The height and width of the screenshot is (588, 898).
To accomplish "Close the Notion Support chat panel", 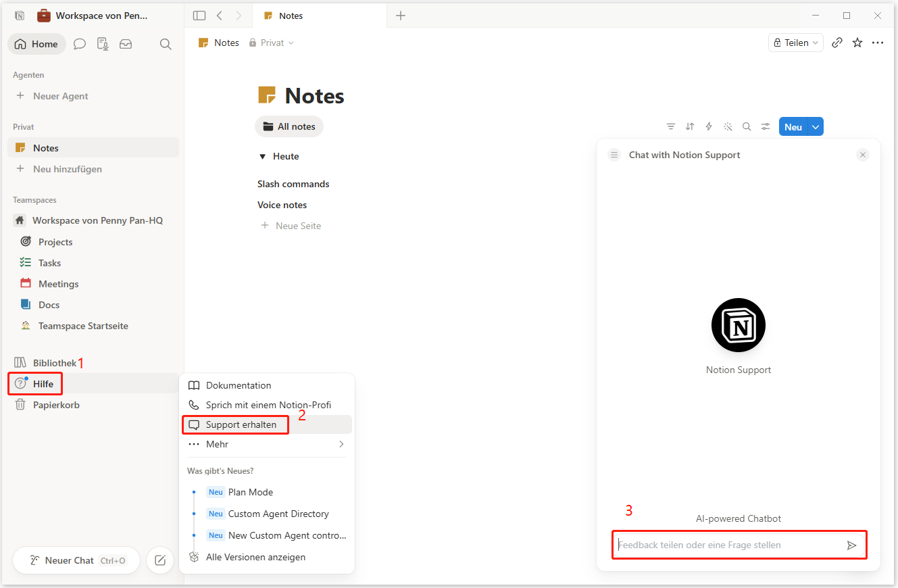I will coord(863,155).
